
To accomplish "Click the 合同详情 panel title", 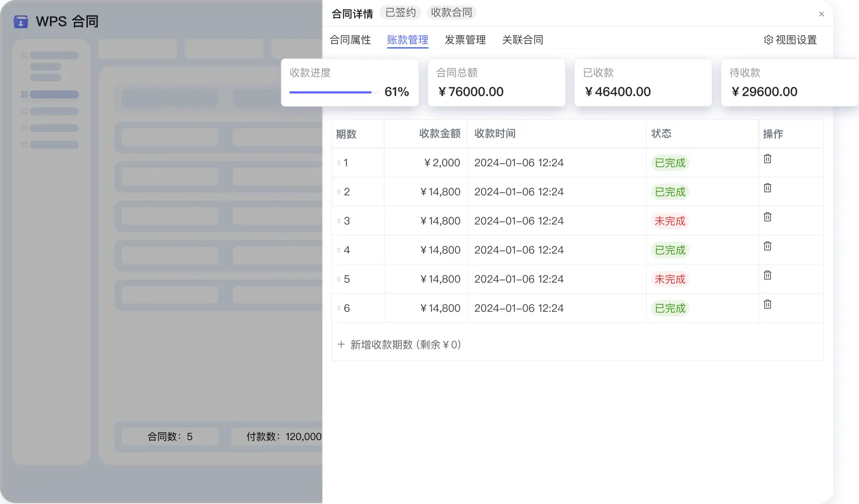I will click(353, 14).
